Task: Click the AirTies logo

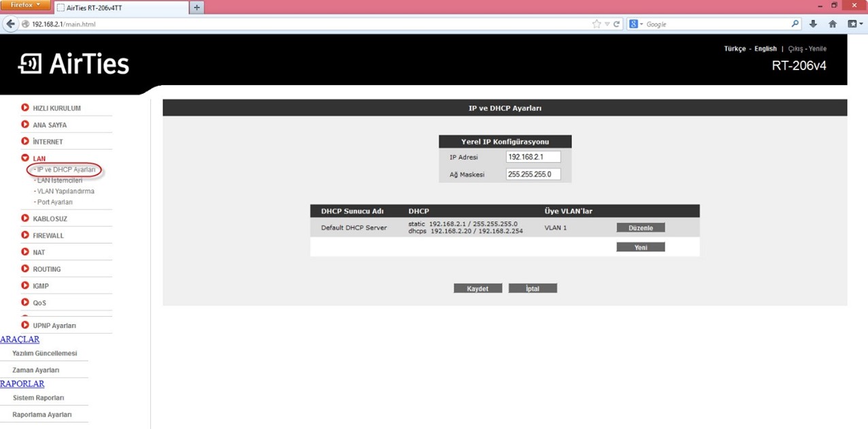Action: [73, 63]
